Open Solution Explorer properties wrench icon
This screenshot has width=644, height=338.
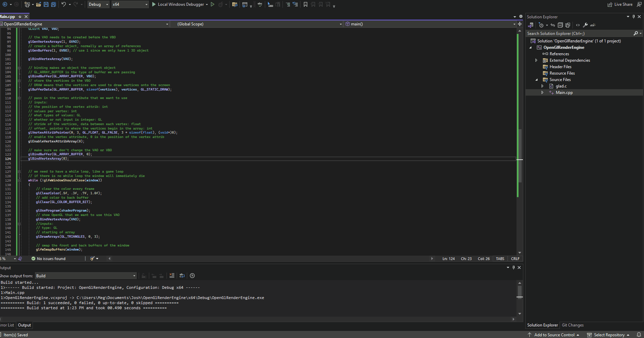pos(585,25)
